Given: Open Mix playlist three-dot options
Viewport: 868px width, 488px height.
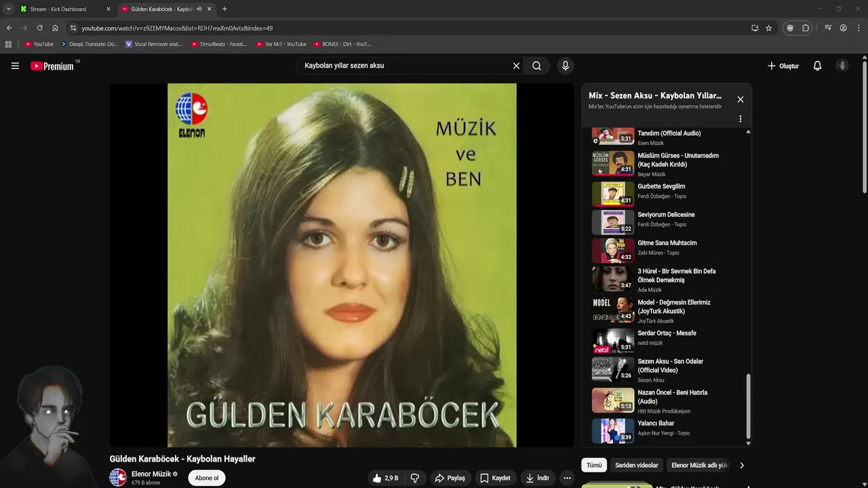Looking at the screenshot, I should click(740, 119).
